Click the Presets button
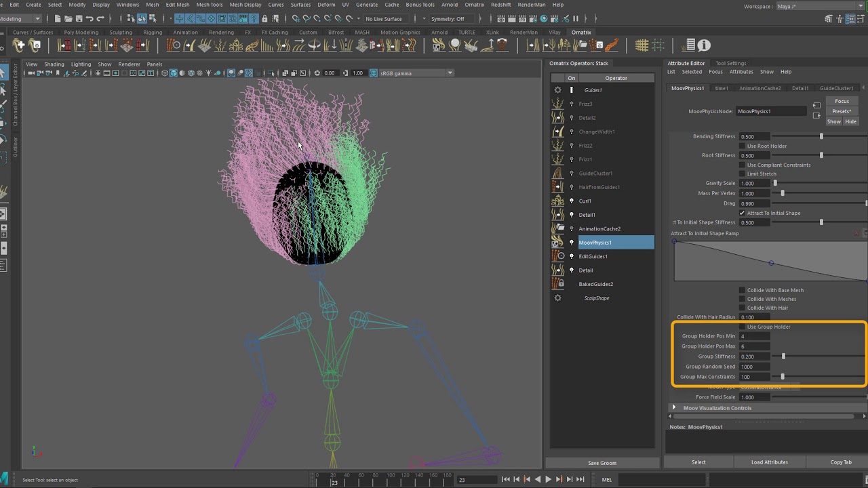This screenshot has width=868, height=488. tap(842, 111)
